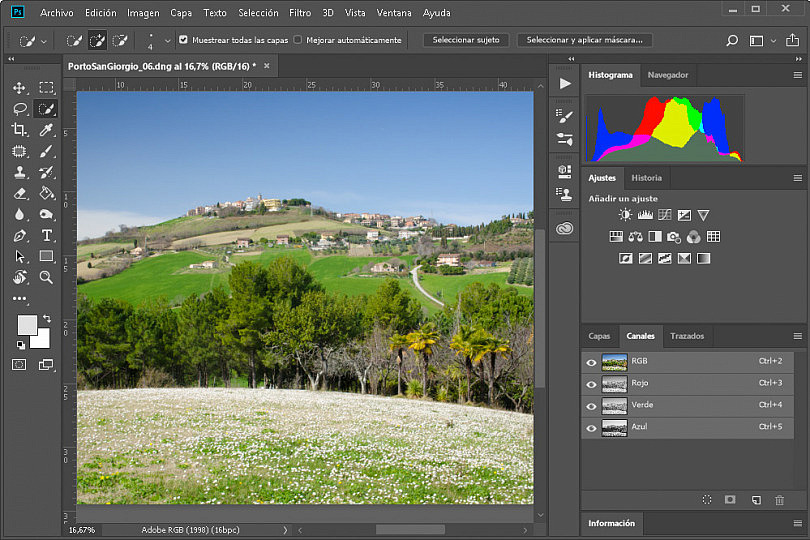The height and width of the screenshot is (540, 810).
Task: Switch to the Capas tab
Action: [599, 336]
